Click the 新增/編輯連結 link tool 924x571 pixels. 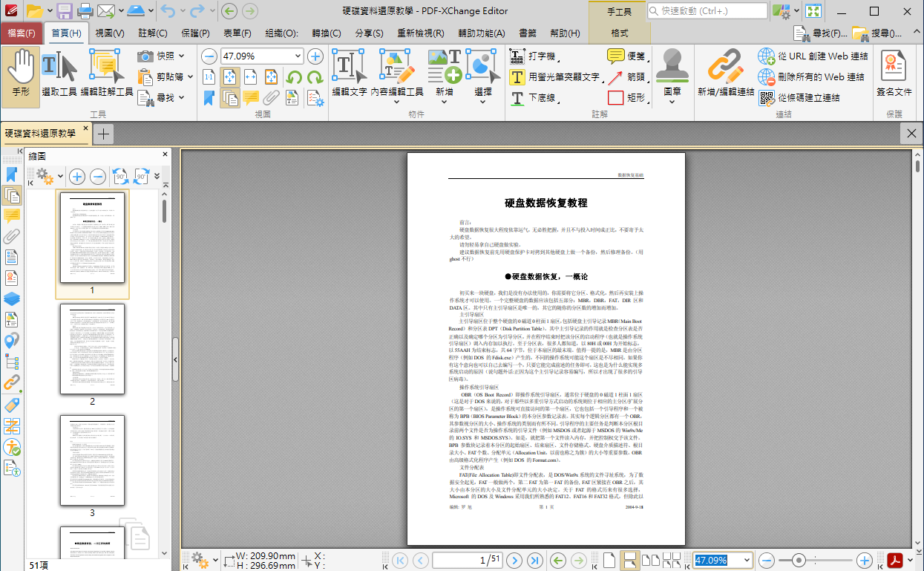click(x=725, y=76)
